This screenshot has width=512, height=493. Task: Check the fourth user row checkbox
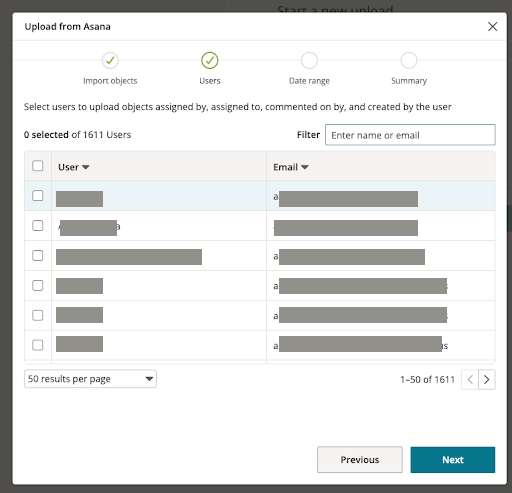tap(38, 285)
